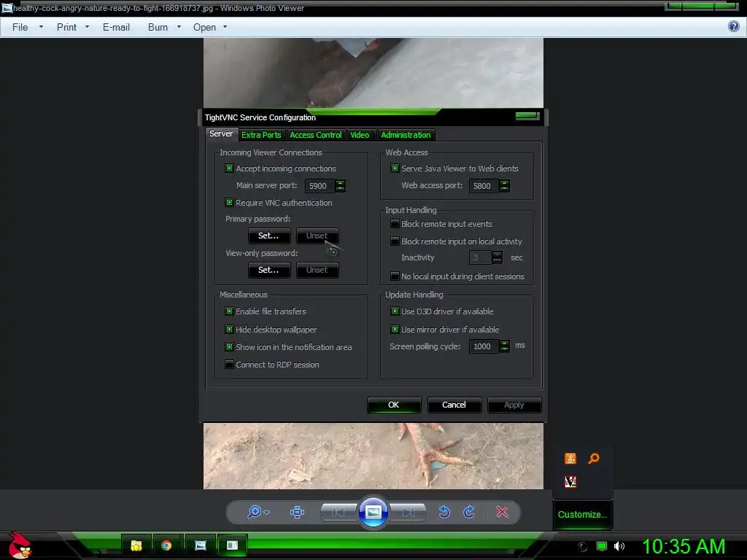This screenshot has width=747, height=560.
Task: Enable Block remote input on local activity
Action: point(395,241)
